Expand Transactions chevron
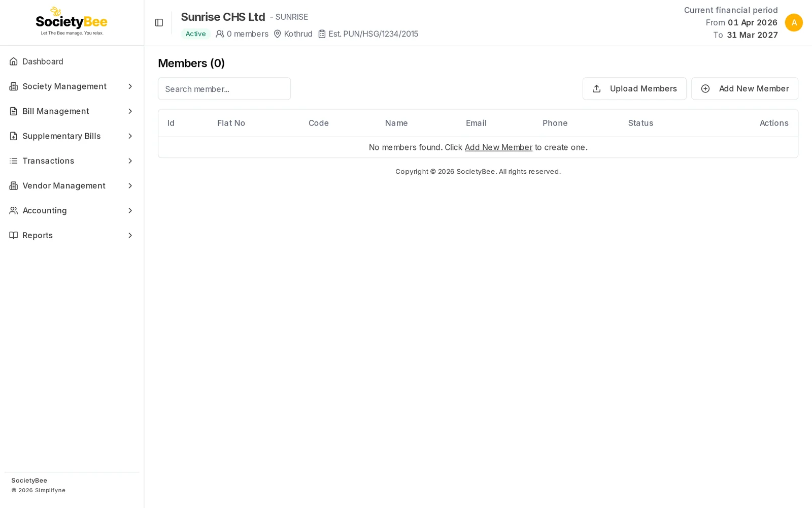The width and height of the screenshot is (812, 508). click(130, 161)
